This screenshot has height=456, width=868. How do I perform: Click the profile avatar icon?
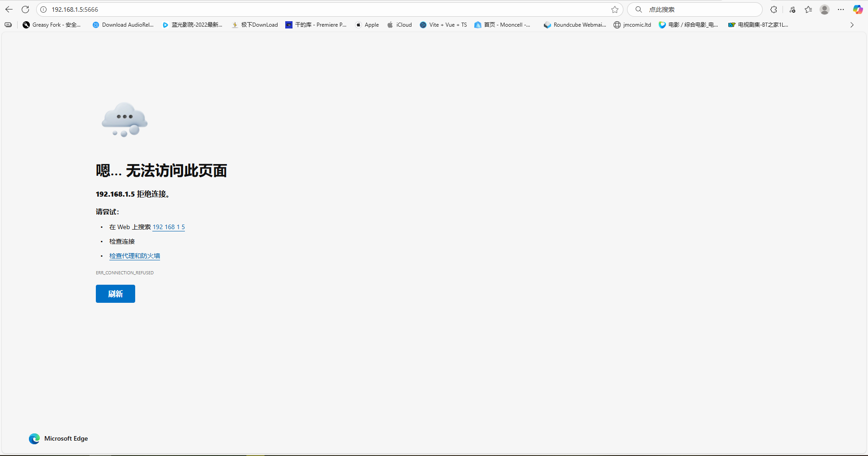[825, 9]
